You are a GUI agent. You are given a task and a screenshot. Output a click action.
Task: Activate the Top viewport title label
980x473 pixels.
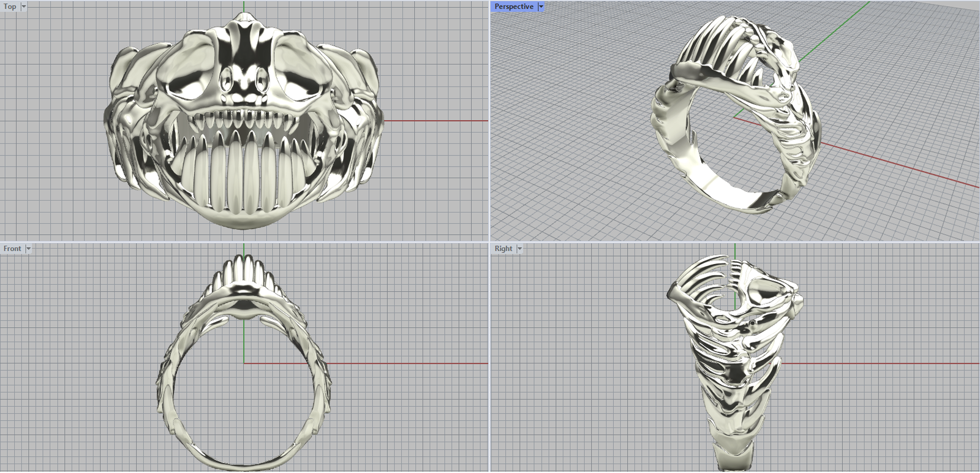[x=10, y=7]
